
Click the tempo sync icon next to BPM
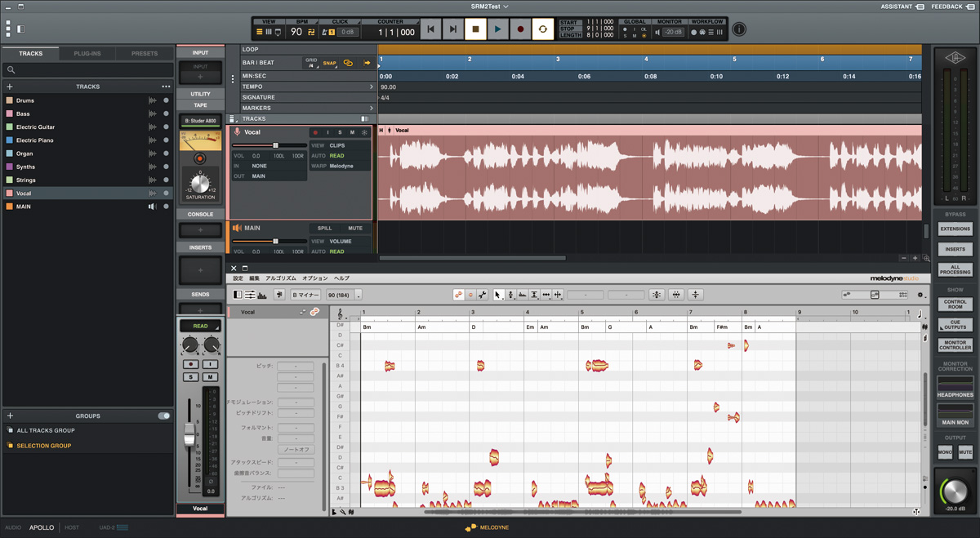(x=311, y=32)
